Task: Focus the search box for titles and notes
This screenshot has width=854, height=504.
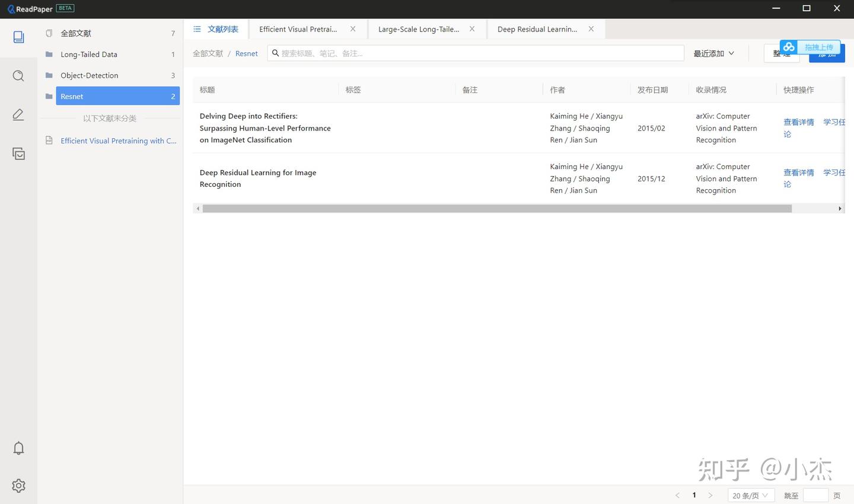Action: point(476,53)
